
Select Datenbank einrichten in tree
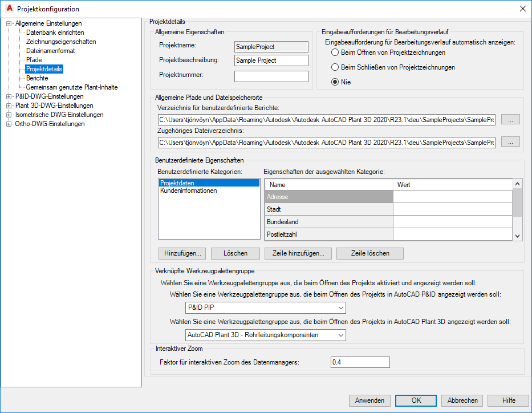coord(55,33)
